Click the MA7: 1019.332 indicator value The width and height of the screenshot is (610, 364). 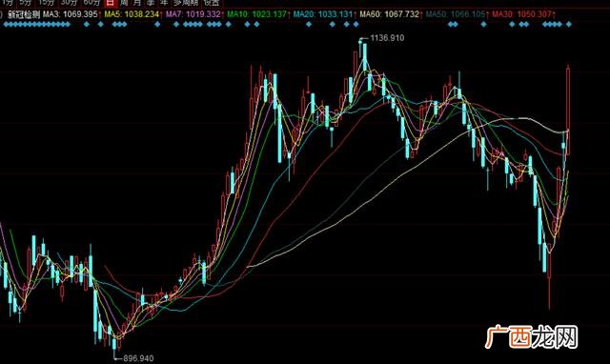pos(194,14)
